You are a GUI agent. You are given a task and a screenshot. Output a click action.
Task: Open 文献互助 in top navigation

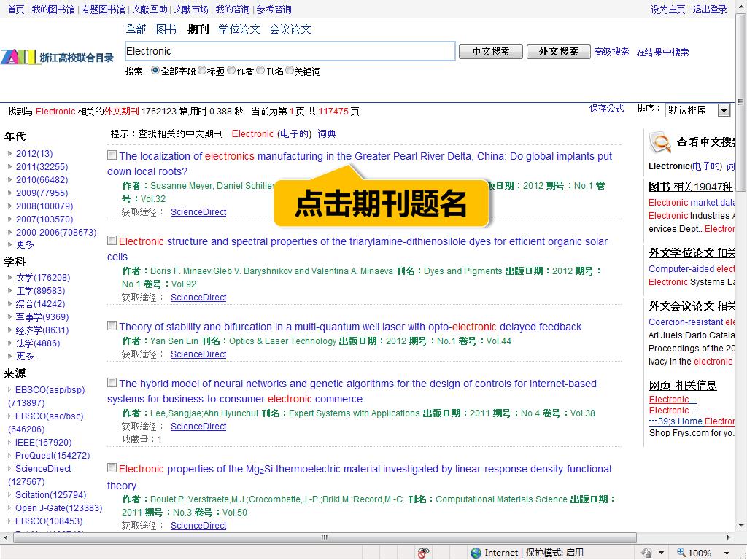point(150,9)
